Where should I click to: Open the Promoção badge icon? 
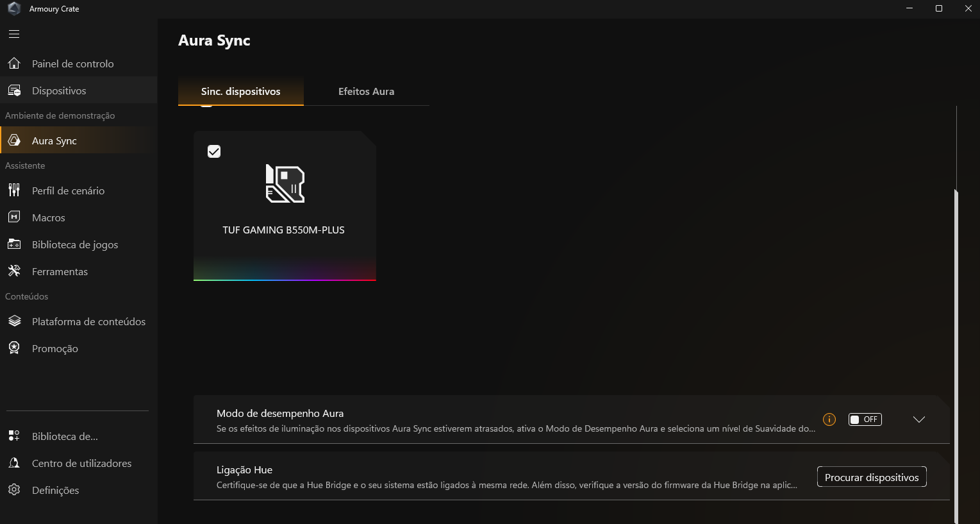(14, 348)
